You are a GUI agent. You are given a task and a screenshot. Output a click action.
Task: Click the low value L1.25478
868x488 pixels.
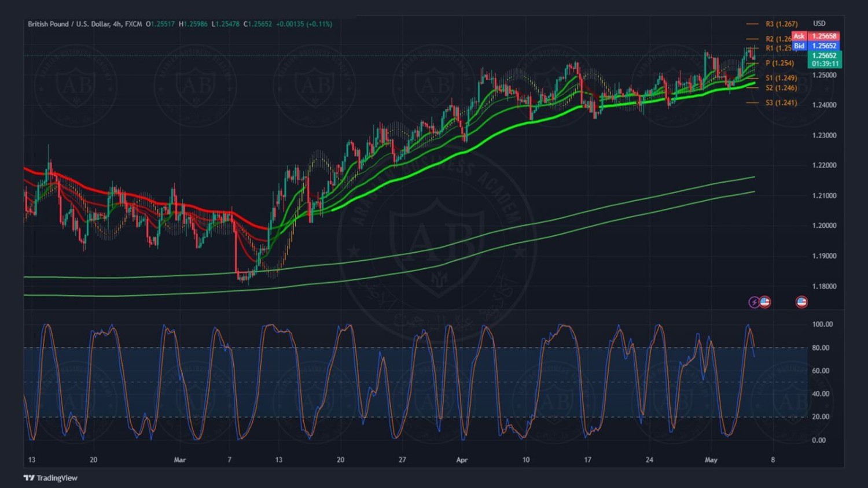tap(226, 24)
